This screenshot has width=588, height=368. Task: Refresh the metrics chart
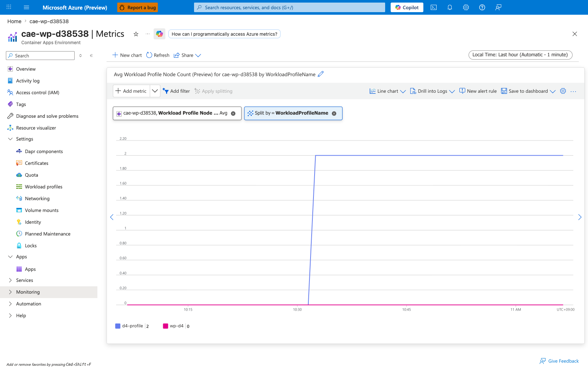click(158, 55)
